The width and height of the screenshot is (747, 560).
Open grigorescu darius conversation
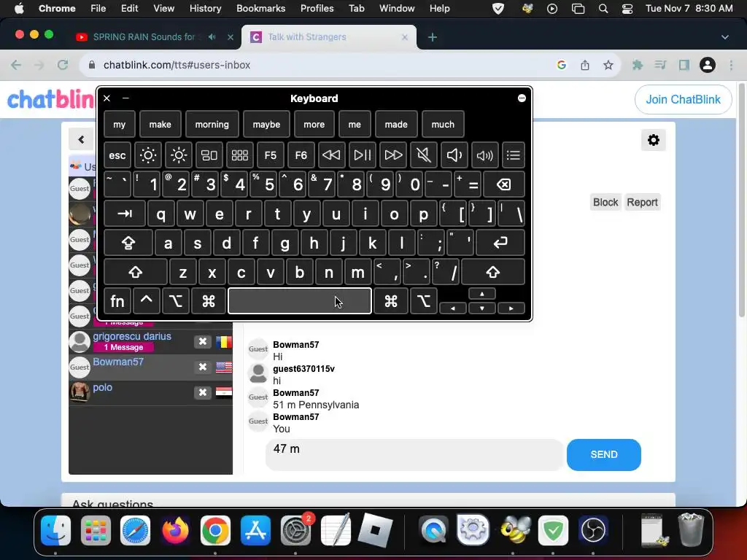132,336
